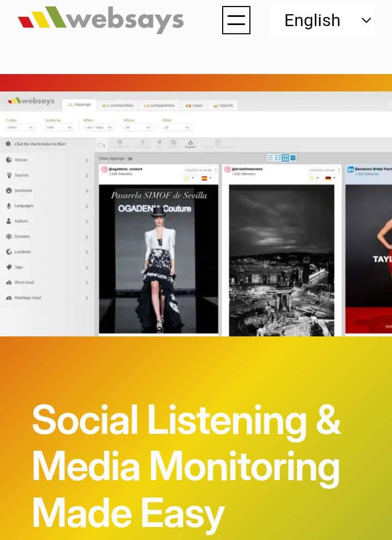The image size is (392, 540).
Task: Expand the Volume chart section
Action: pyautogui.click(x=87, y=160)
